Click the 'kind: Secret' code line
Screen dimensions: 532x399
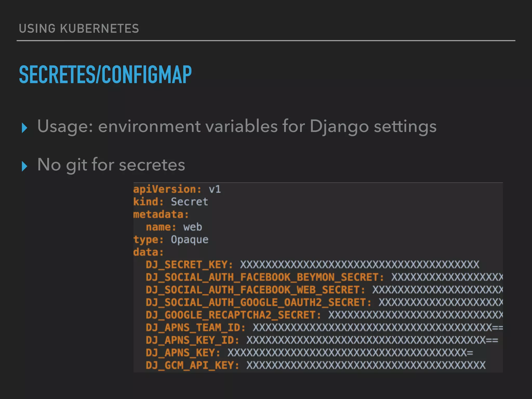point(171,202)
